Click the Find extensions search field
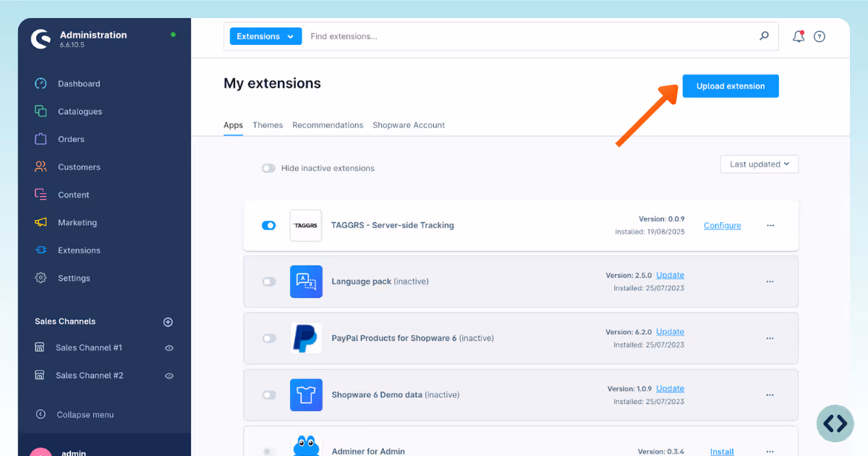Image resolution: width=868 pixels, height=456 pixels. pos(530,36)
